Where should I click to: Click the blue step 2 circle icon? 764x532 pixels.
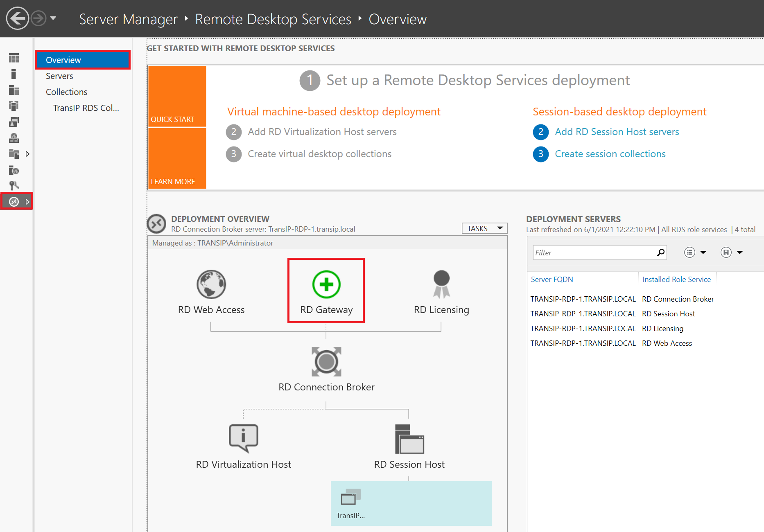pyautogui.click(x=540, y=132)
